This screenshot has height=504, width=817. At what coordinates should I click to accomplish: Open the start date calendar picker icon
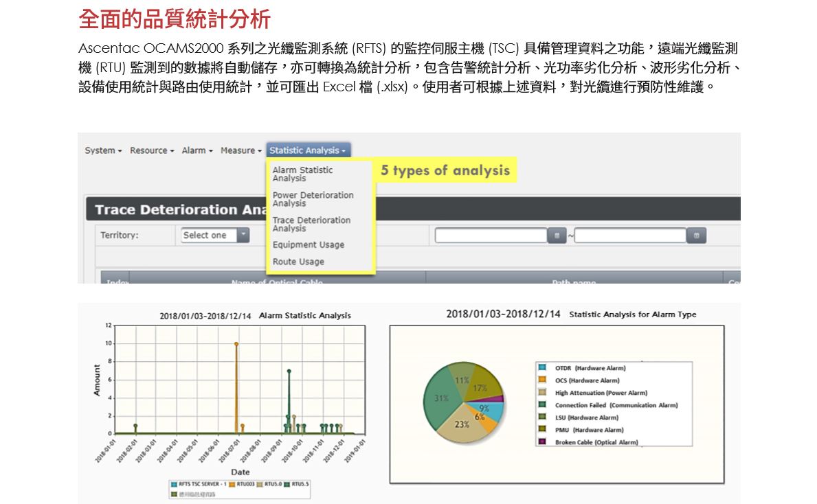point(557,236)
